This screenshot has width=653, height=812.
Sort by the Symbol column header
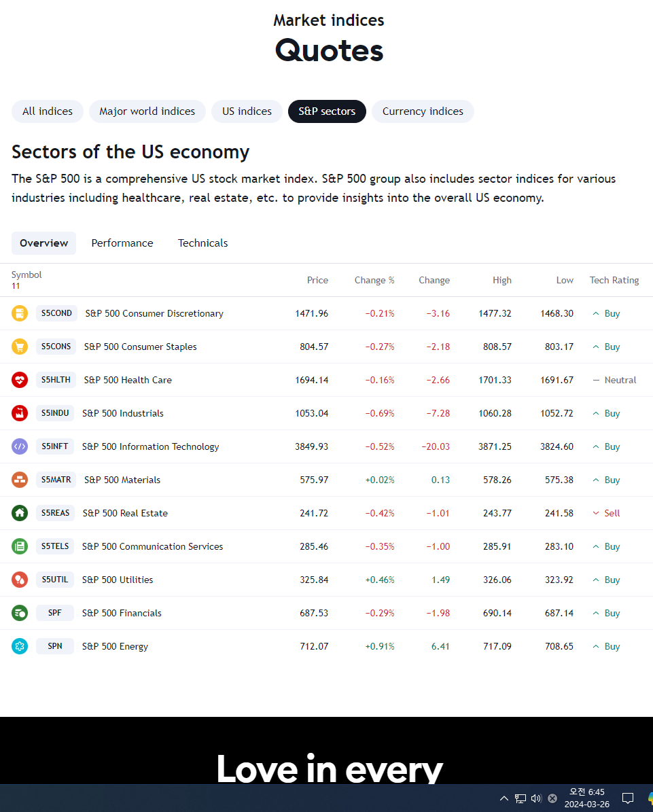27,275
